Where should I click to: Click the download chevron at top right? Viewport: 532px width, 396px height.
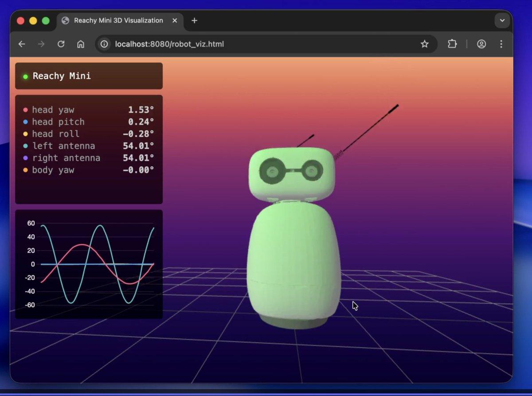click(x=502, y=20)
